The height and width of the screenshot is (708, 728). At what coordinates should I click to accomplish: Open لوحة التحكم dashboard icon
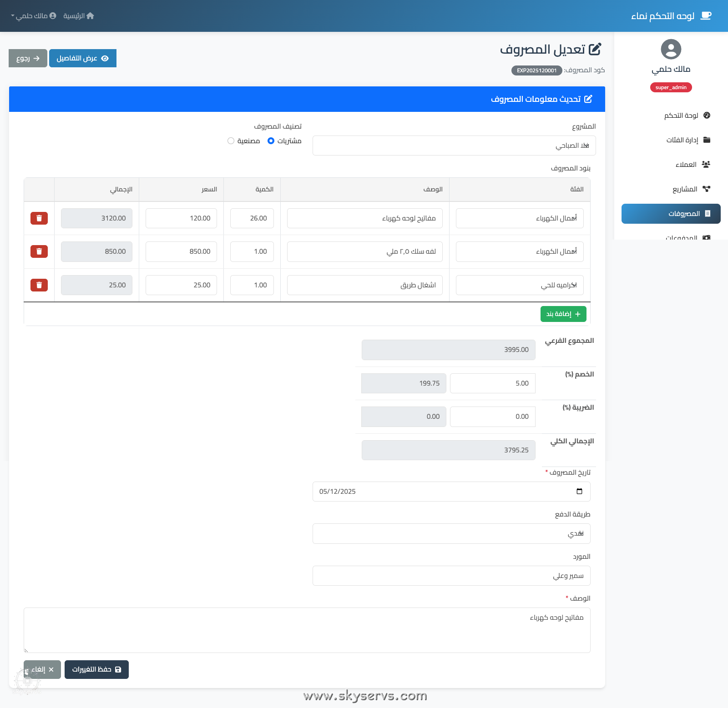706,115
